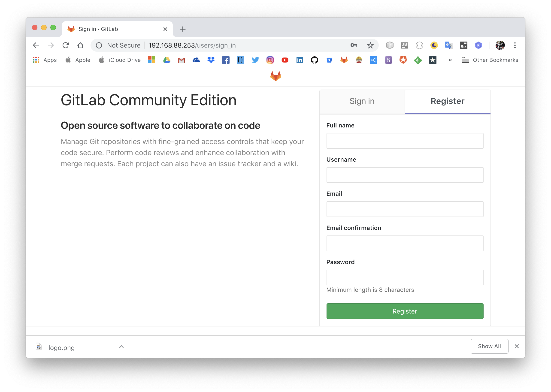The width and height of the screenshot is (551, 392).
Task: Open the Dropbox bookmark
Action: point(211,60)
